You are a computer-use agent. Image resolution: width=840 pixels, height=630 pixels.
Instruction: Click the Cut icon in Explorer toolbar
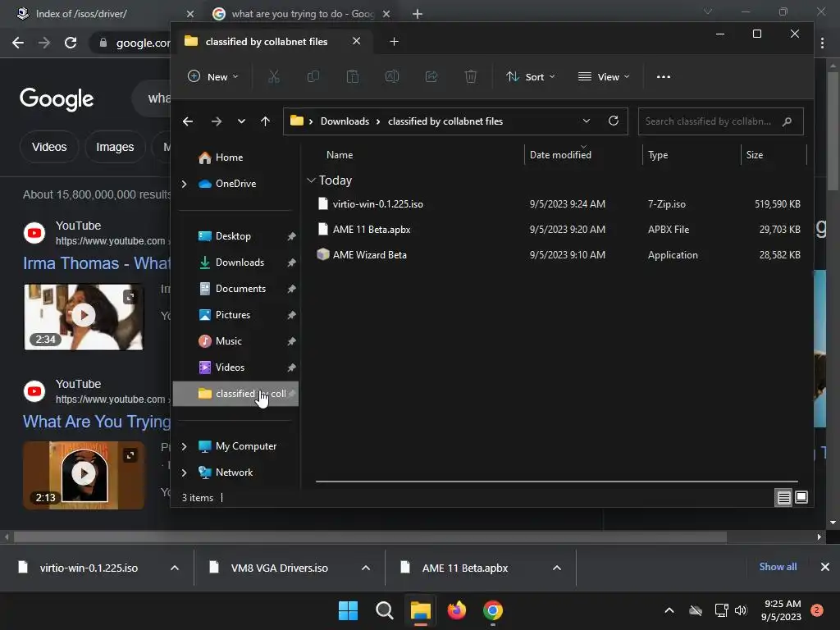point(274,76)
